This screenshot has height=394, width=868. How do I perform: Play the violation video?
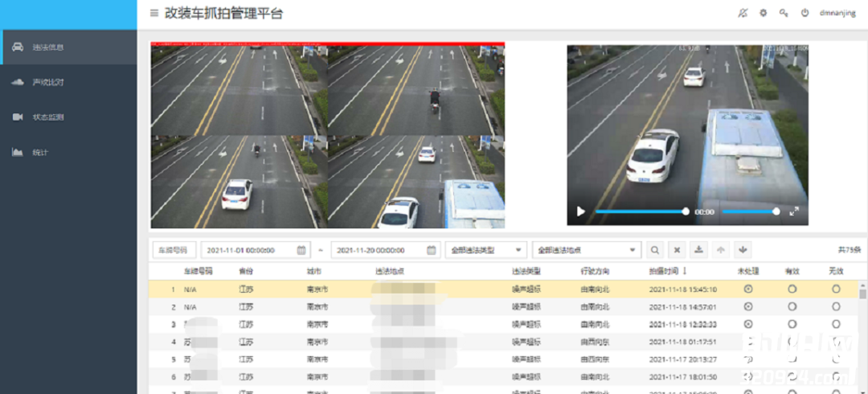point(581,211)
